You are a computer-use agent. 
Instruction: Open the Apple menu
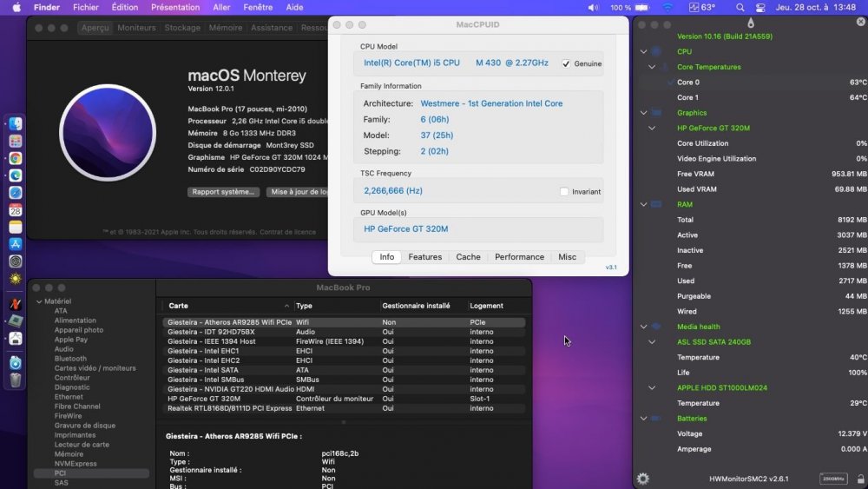[16, 7]
